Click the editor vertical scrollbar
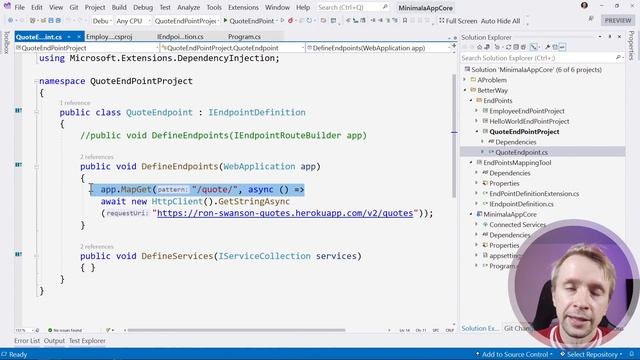This screenshot has width=640, height=360. [454, 135]
